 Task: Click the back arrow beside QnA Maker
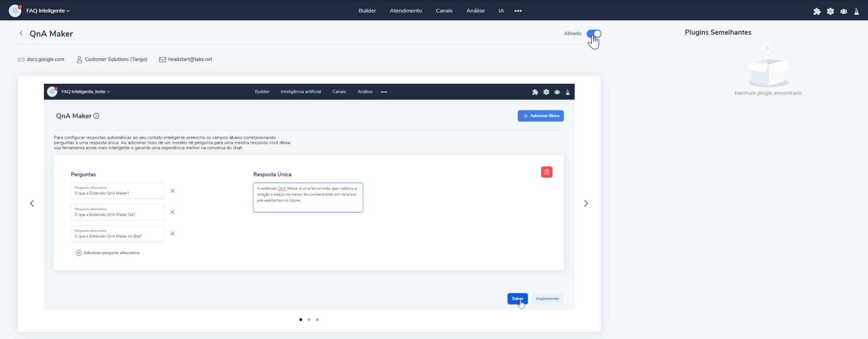tap(21, 33)
